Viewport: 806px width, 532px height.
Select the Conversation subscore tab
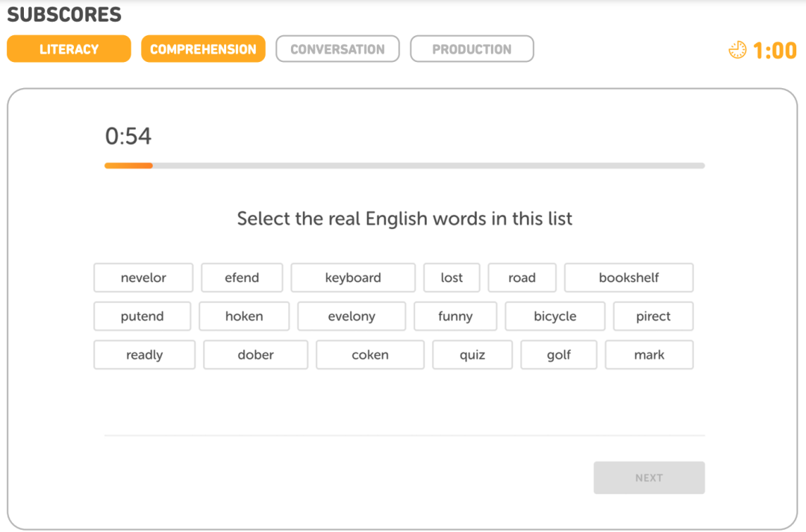337,49
